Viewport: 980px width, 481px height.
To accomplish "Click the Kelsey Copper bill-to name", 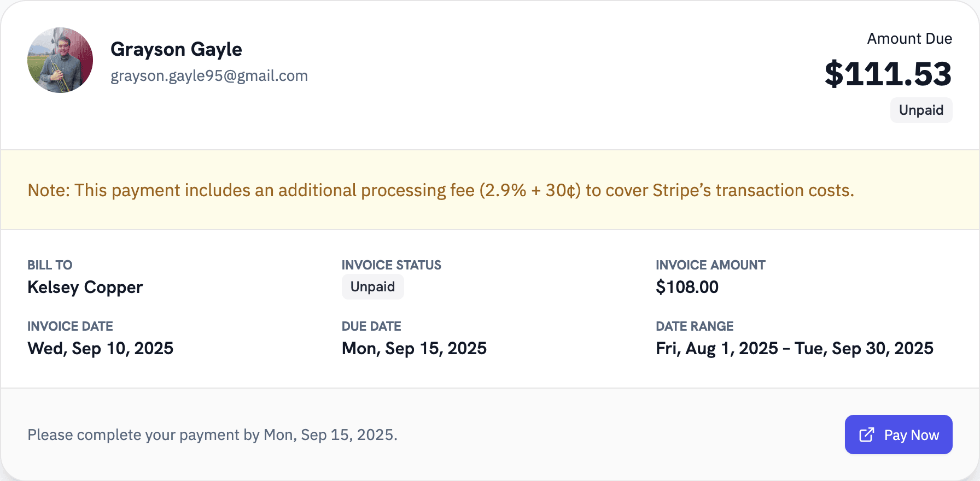I will click(85, 288).
